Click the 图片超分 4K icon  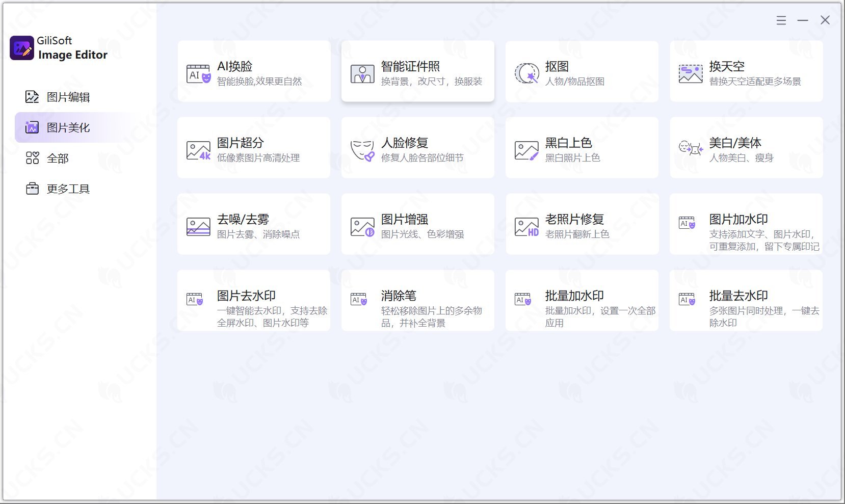(198, 150)
